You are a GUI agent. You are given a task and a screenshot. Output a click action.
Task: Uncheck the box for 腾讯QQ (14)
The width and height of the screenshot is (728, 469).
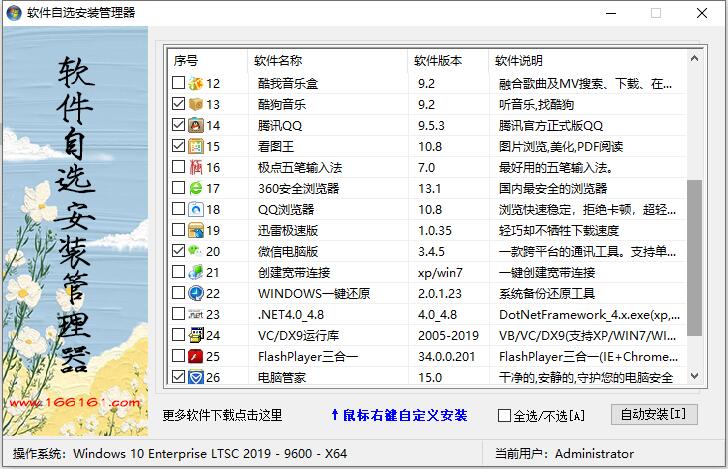[178, 124]
